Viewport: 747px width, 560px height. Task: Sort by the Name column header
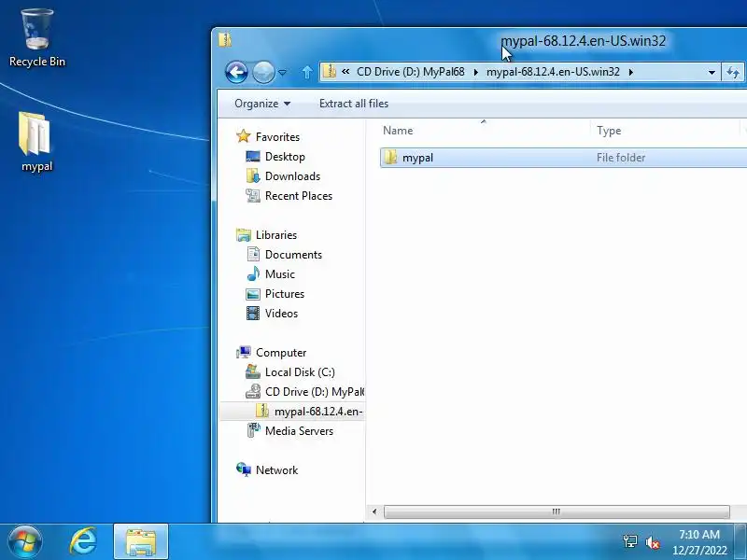click(483, 131)
